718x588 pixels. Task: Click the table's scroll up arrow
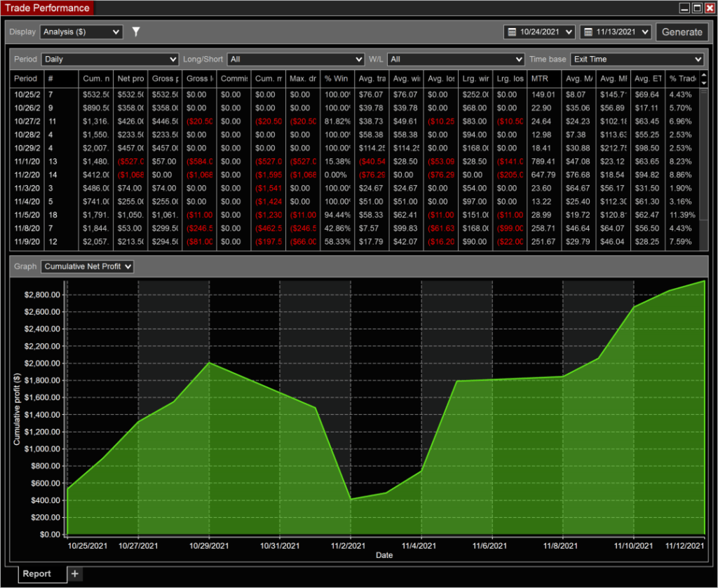[x=704, y=74]
